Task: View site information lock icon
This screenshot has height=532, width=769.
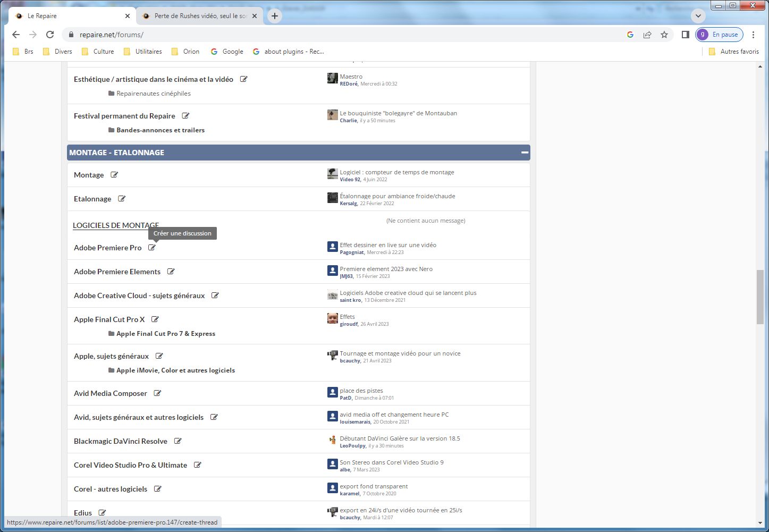Action: (x=71, y=35)
